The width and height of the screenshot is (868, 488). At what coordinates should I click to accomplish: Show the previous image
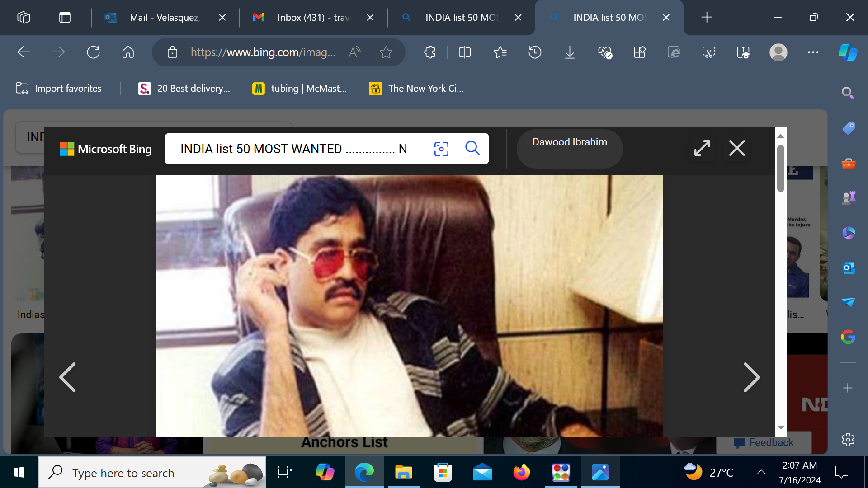click(x=67, y=377)
